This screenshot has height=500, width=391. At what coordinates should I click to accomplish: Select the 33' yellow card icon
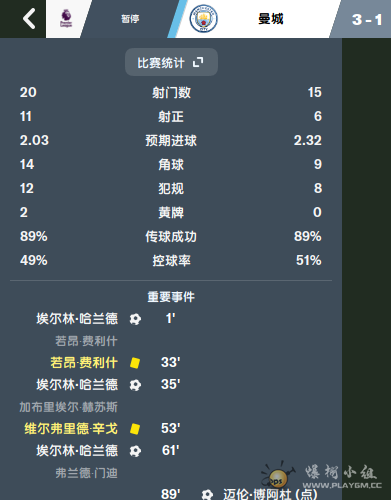point(135,363)
